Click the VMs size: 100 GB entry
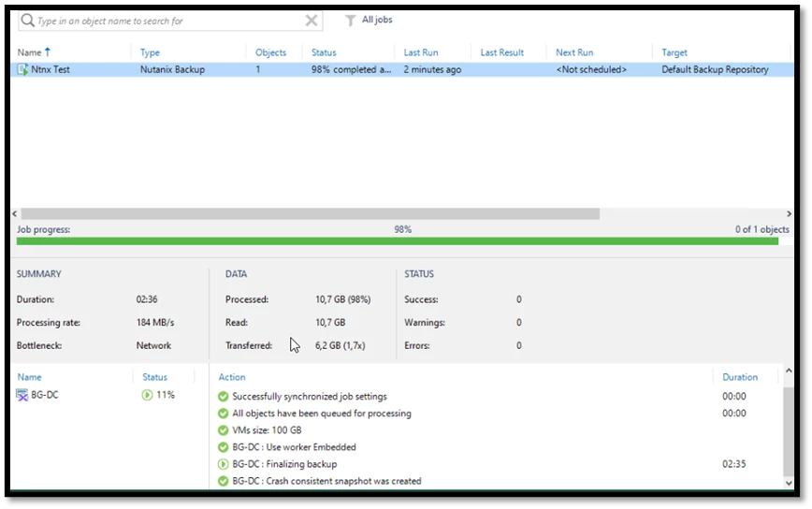 pyautogui.click(x=267, y=430)
